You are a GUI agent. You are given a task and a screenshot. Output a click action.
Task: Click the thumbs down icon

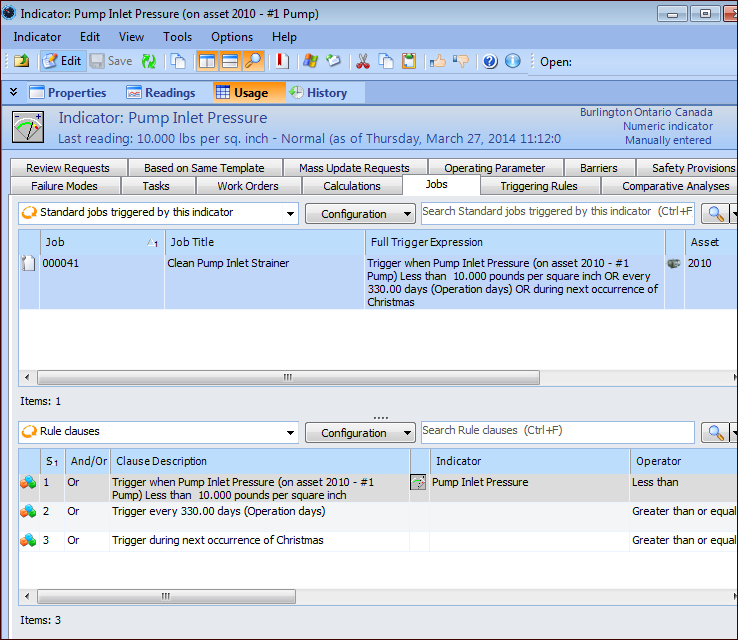point(460,61)
